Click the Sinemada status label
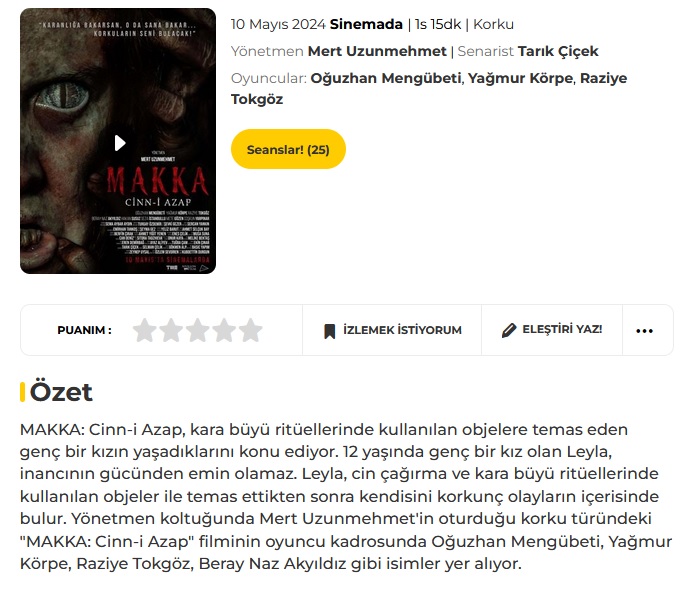This screenshot has height=590, width=686. tap(366, 24)
